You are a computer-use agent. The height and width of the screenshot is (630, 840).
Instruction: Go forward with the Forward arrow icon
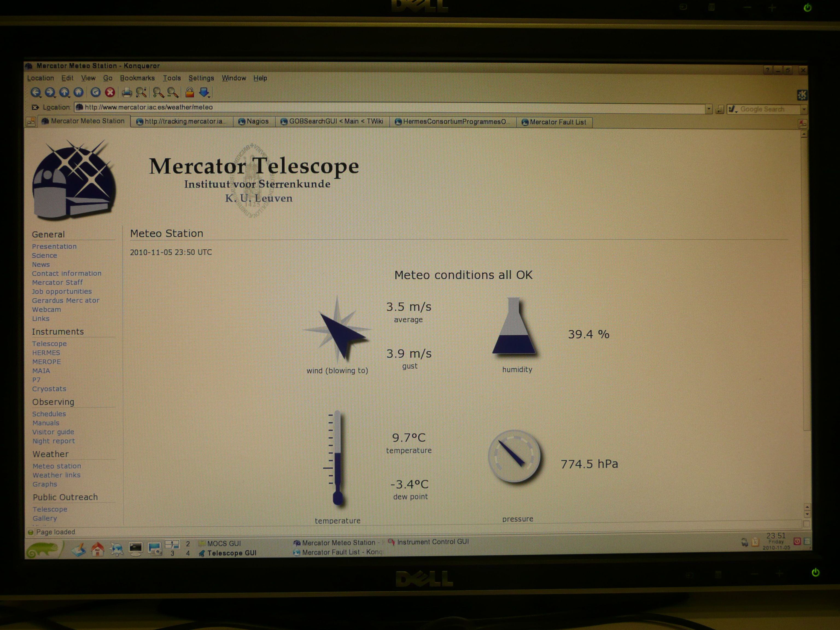[50, 92]
